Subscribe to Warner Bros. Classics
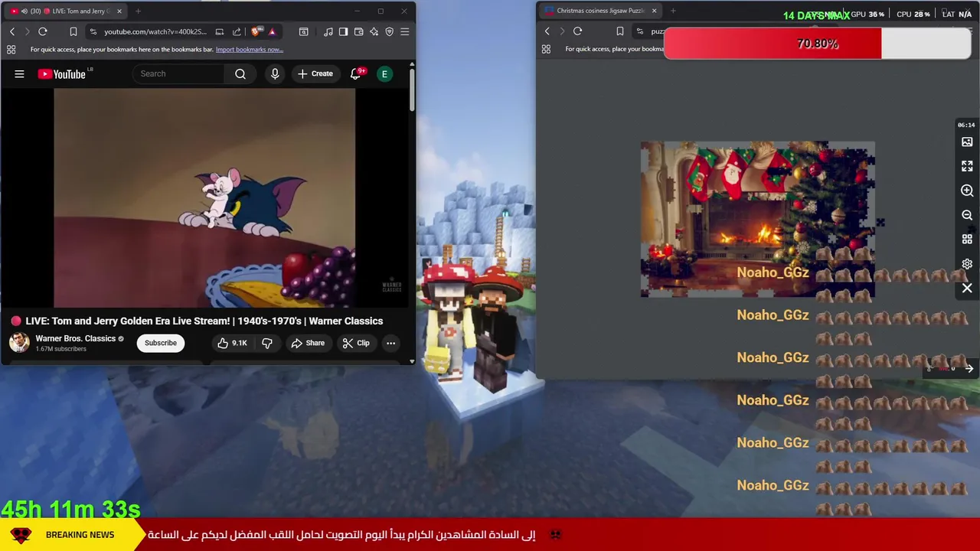This screenshot has height=551, width=980. tap(161, 343)
